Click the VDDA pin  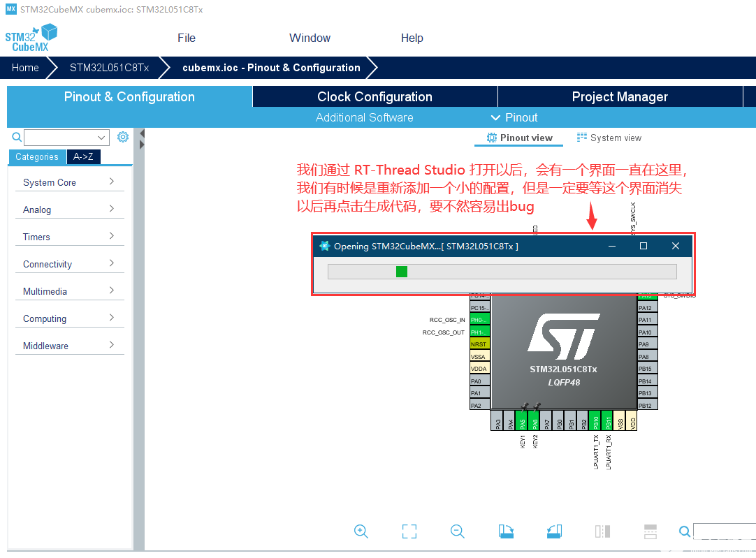pyautogui.click(x=480, y=369)
